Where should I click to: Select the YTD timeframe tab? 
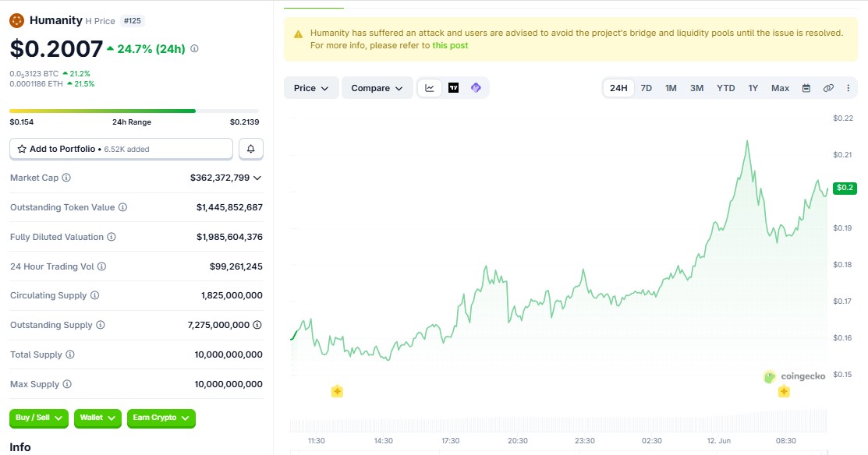pos(726,88)
